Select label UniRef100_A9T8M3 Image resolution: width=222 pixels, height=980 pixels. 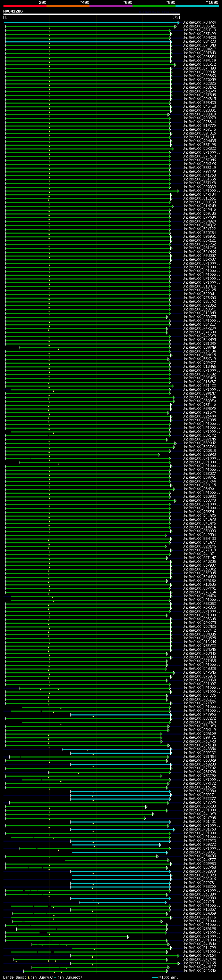tap(199, 53)
